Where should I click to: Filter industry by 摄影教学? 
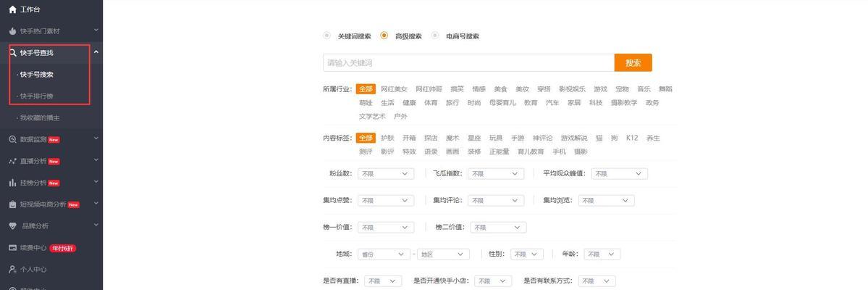[624, 102]
